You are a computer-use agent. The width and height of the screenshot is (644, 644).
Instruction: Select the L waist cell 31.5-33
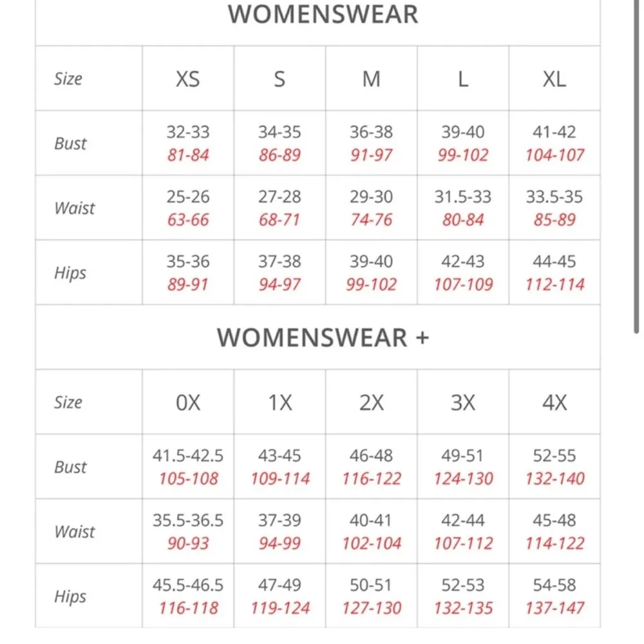pos(462,197)
